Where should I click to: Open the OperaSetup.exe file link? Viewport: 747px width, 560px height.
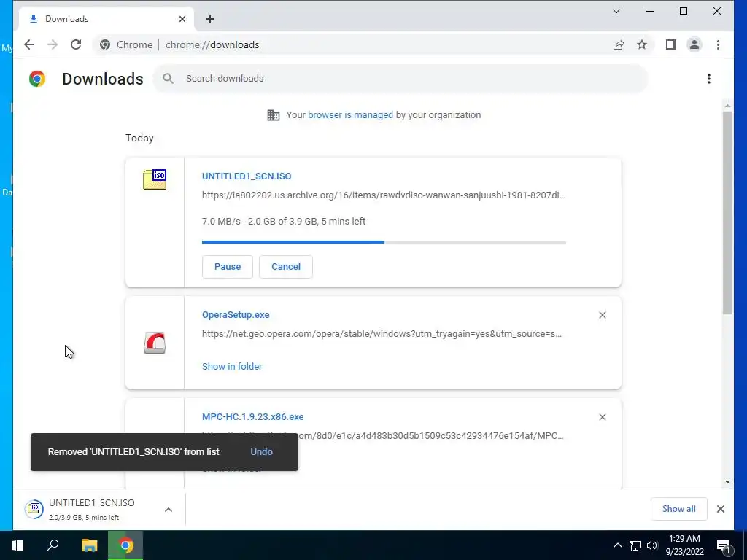[236, 315]
